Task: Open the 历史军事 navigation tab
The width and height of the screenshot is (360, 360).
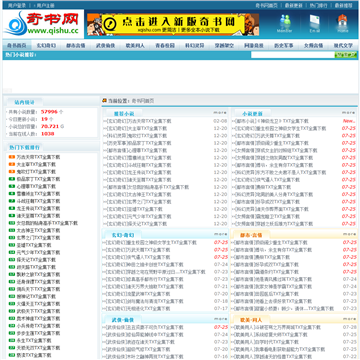Action: [284, 46]
